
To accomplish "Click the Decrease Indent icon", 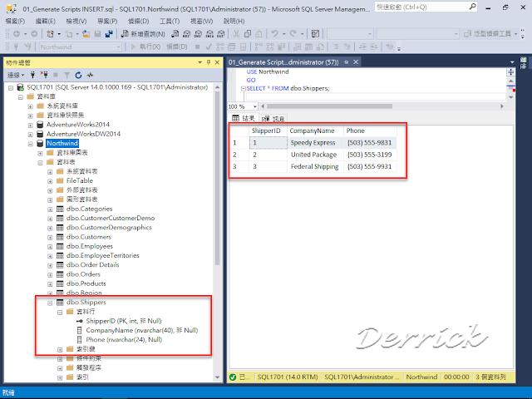I will click(362, 47).
